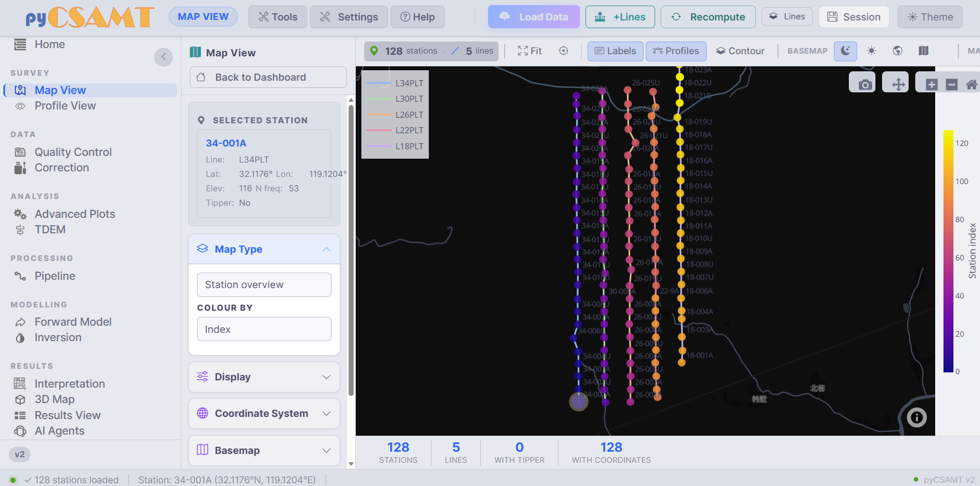Expand the Basemap section
Viewport: 980px width, 486px height.
pyautogui.click(x=264, y=450)
